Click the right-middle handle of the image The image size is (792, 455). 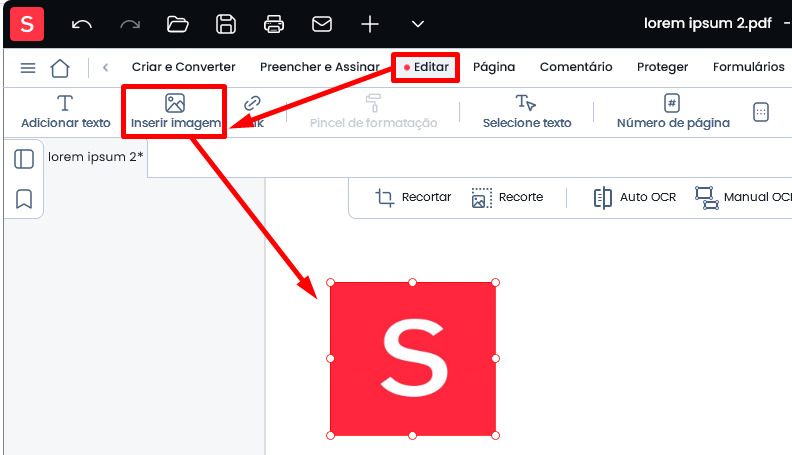(x=496, y=359)
